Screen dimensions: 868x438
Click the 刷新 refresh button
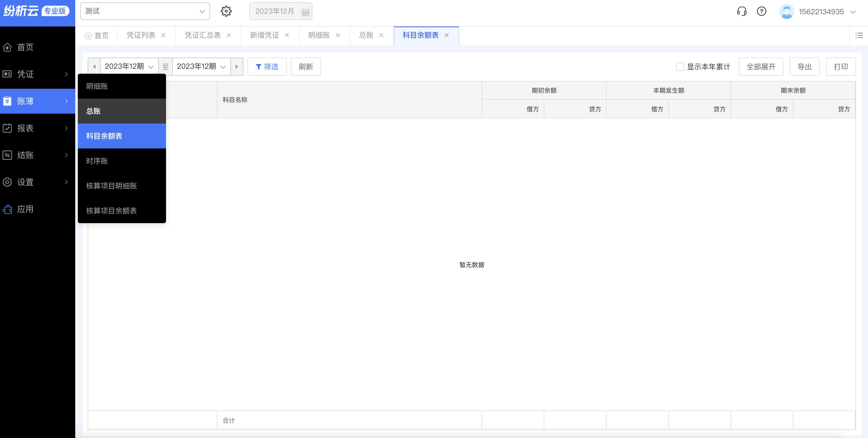pos(306,67)
